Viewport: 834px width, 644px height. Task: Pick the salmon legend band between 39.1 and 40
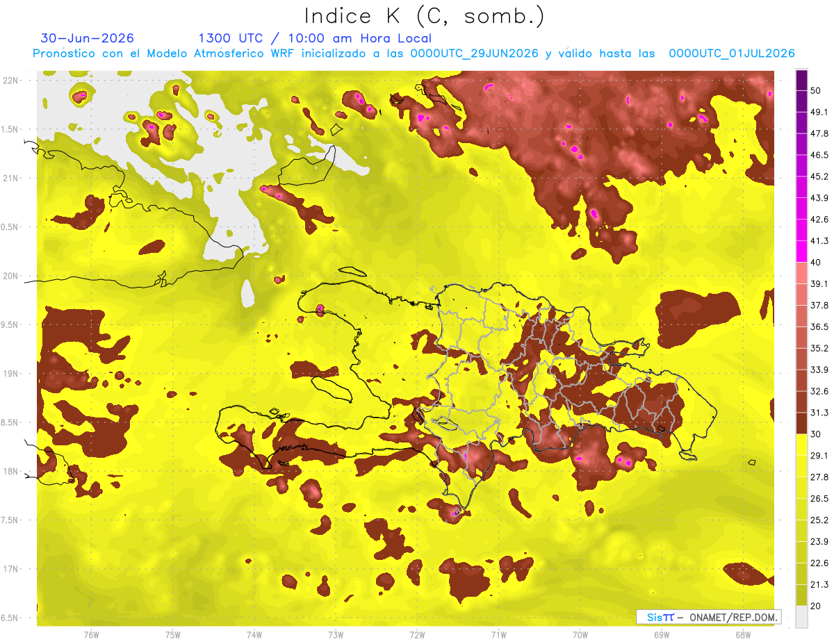801,273
